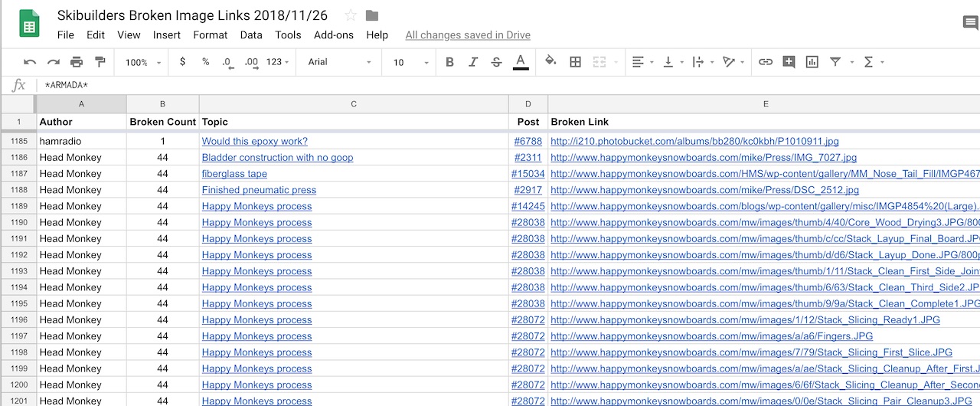980x406 pixels.
Task: Open vertical align dropdown
Action: coord(672,62)
